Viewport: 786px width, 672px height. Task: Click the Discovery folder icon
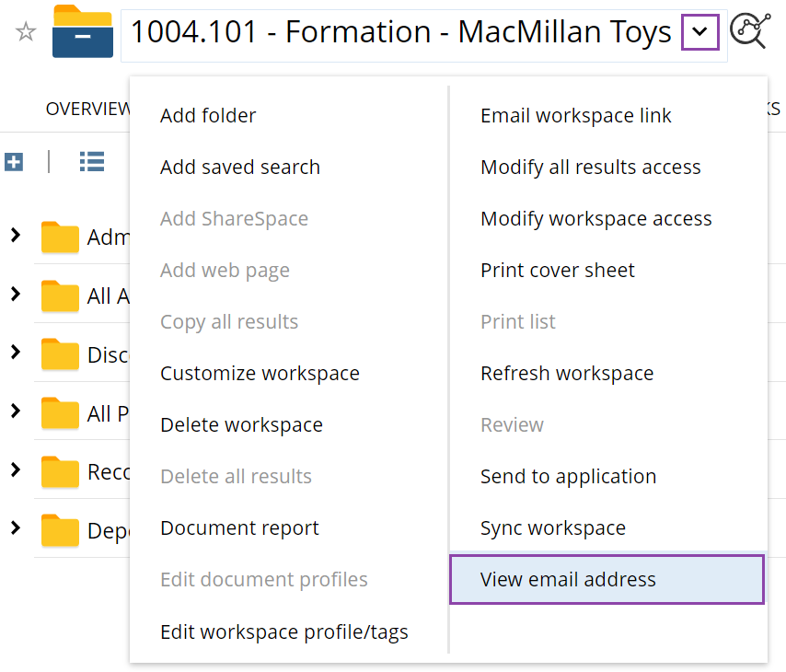[x=59, y=354]
